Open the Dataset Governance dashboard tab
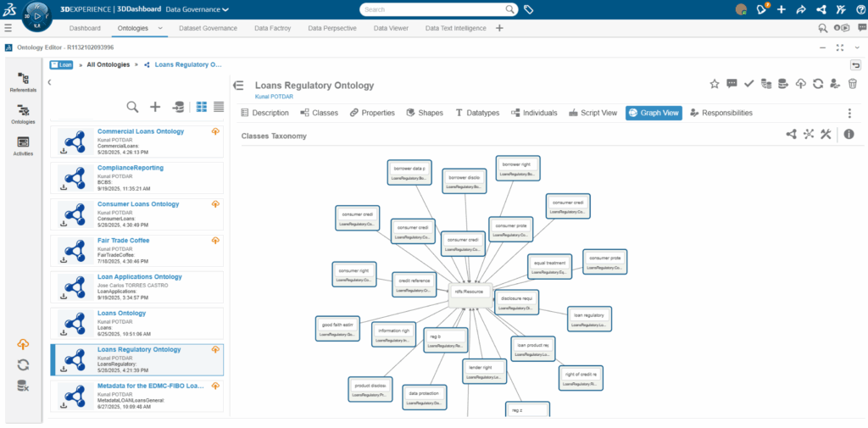This screenshot has height=428, width=868. pyautogui.click(x=208, y=28)
